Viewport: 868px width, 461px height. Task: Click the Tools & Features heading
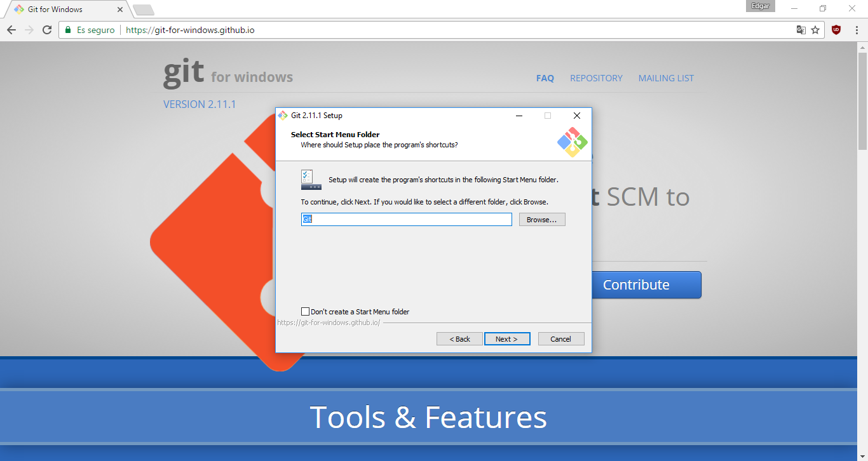click(428, 417)
